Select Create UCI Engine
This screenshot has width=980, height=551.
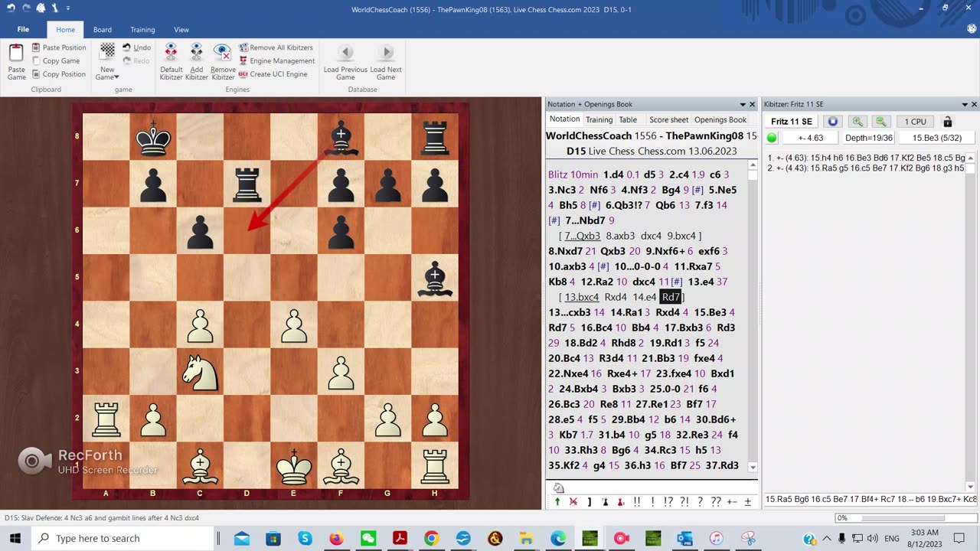point(273,74)
